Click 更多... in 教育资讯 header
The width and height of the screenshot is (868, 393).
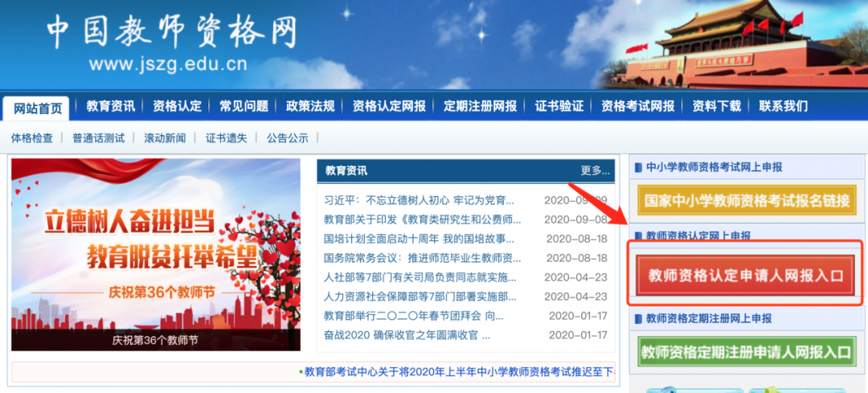pyautogui.click(x=595, y=170)
